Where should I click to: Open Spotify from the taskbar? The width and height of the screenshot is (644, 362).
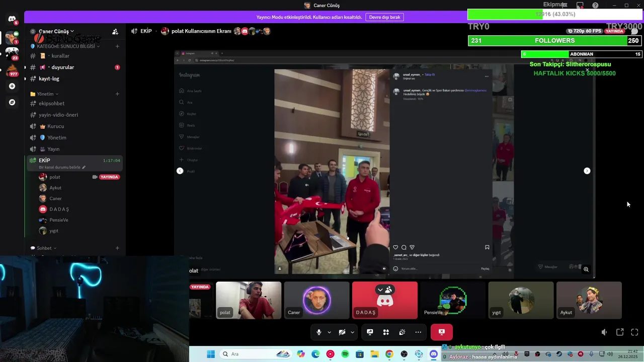(345, 354)
